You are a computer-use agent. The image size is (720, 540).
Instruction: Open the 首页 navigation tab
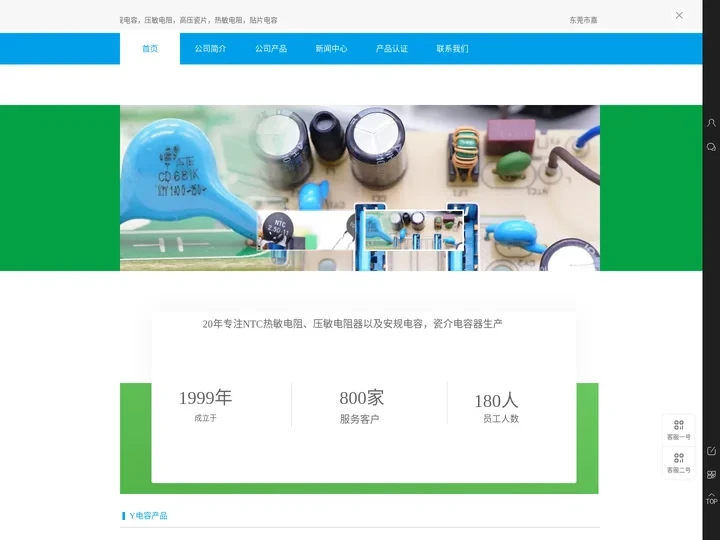[x=150, y=49]
